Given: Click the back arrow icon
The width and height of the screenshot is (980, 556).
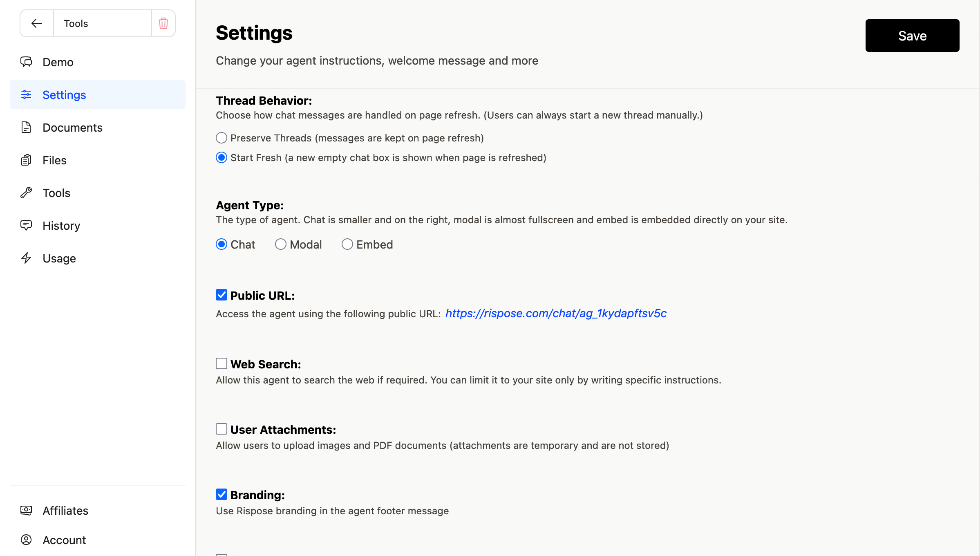Looking at the screenshot, I should click(x=37, y=23).
